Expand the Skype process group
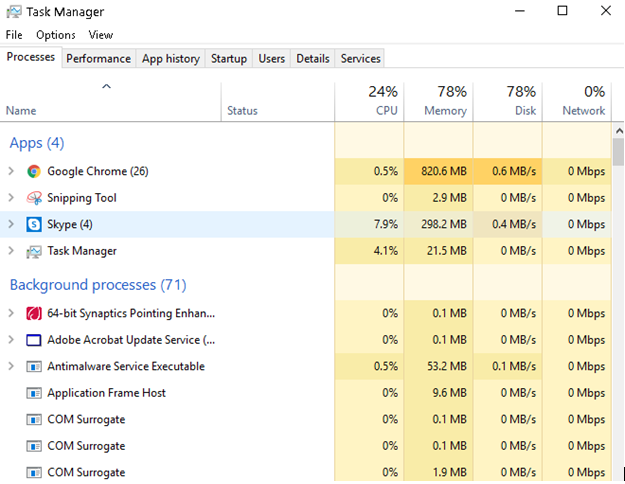625x484 pixels. tap(11, 224)
